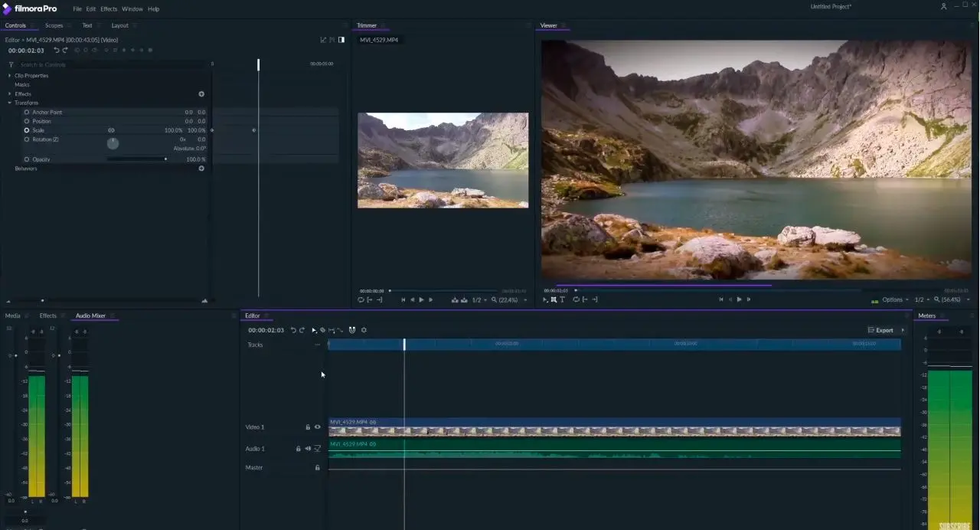Image resolution: width=980 pixels, height=530 pixels.
Task: Jump to start in Trimmer
Action: click(x=403, y=300)
